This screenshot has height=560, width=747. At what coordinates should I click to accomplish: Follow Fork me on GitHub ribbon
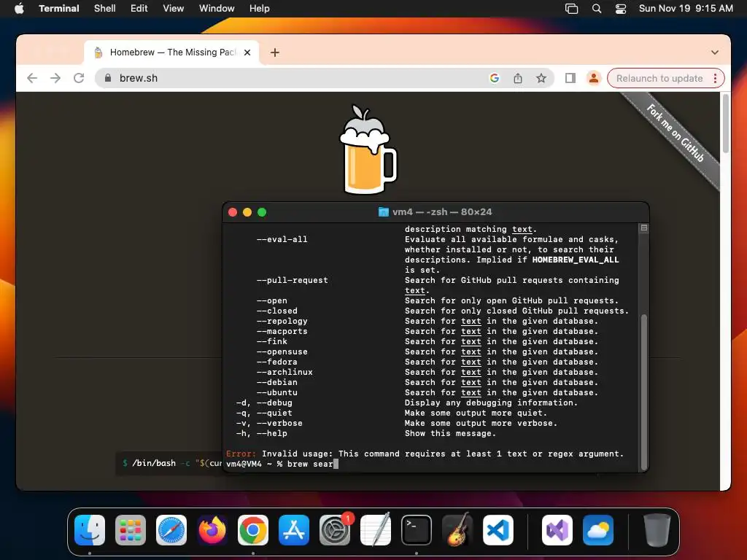[x=675, y=133]
